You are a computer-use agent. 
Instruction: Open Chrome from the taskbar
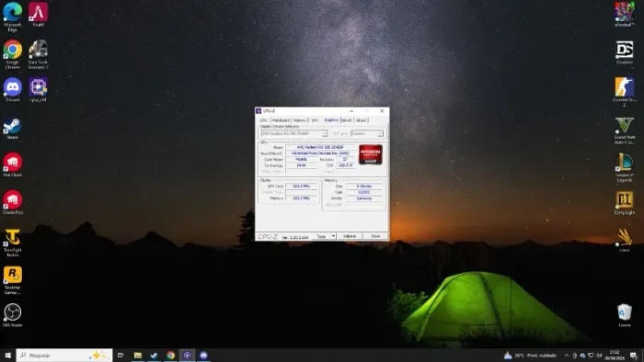point(170,355)
